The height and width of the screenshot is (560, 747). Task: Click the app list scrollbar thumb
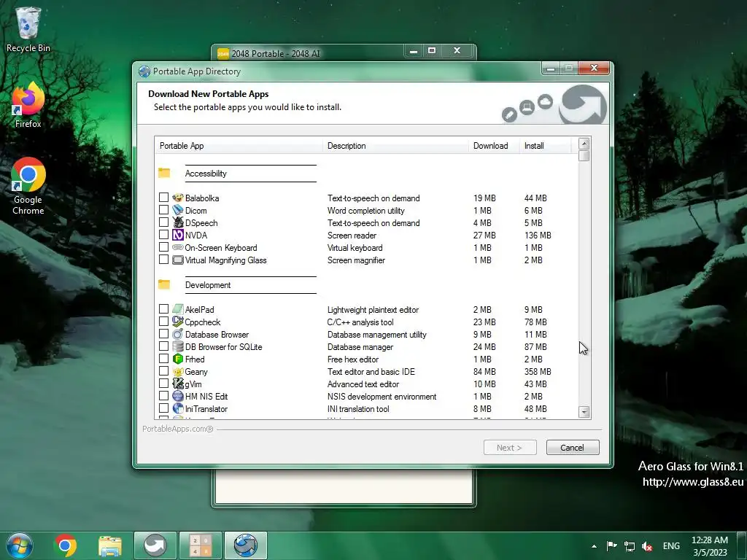(584, 156)
